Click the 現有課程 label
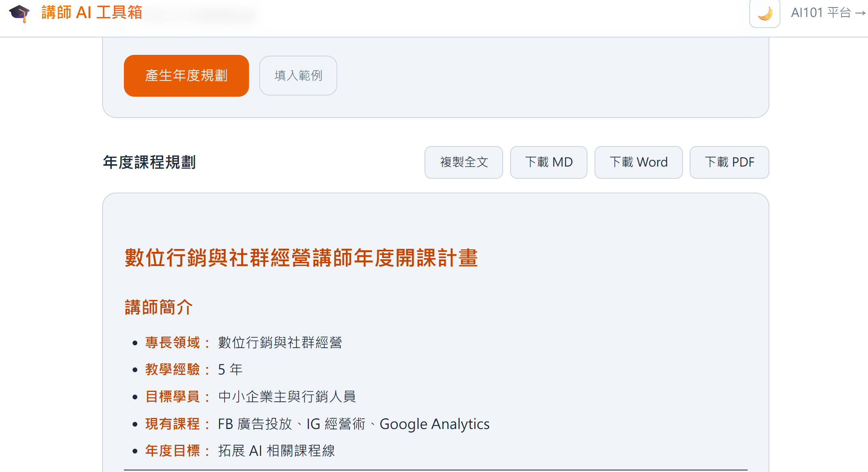Viewport: 868px width, 472px height. pos(173,424)
